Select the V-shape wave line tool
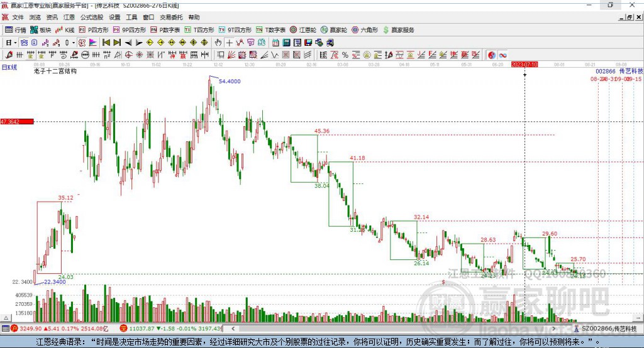This screenshot has width=644, height=348. click(275, 55)
